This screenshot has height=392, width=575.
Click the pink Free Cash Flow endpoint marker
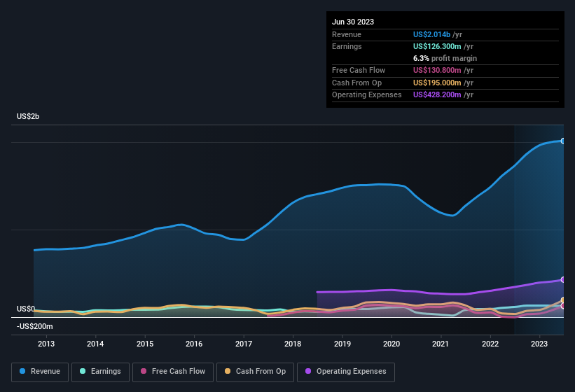tap(563, 306)
